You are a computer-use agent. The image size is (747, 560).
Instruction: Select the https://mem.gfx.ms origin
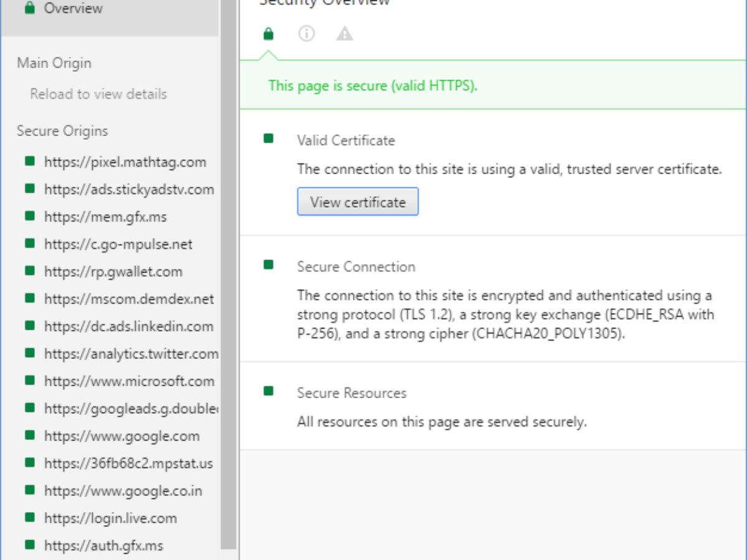(105, 217)
